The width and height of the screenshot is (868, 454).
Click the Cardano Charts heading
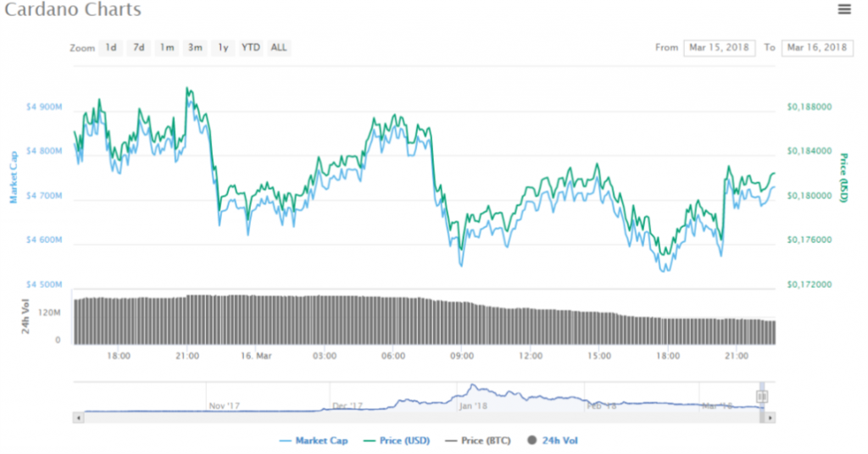(73, 9)
